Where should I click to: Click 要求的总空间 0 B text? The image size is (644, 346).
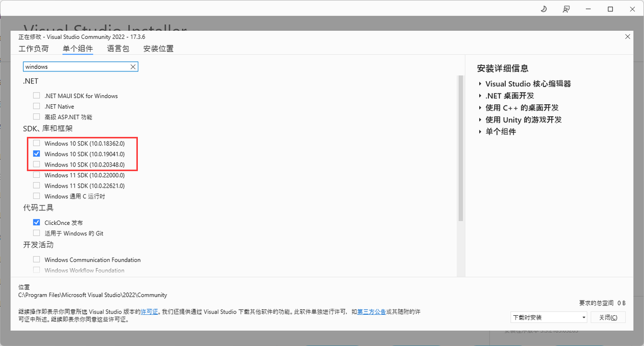coord(602,303)
